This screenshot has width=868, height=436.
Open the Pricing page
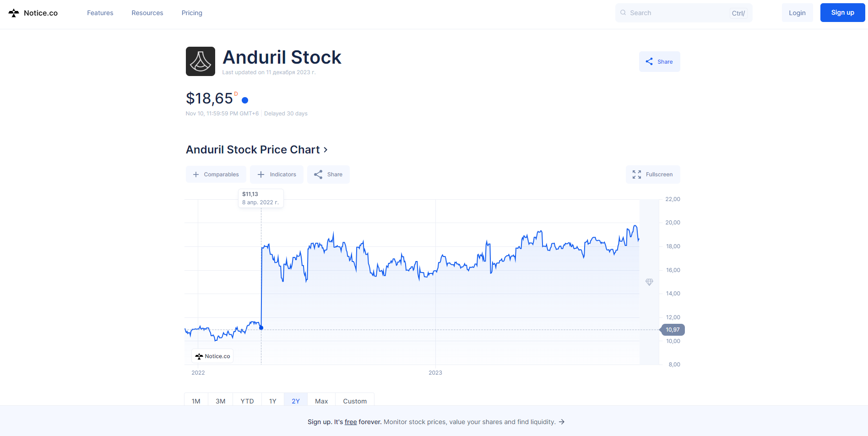(x=192, y=13)
